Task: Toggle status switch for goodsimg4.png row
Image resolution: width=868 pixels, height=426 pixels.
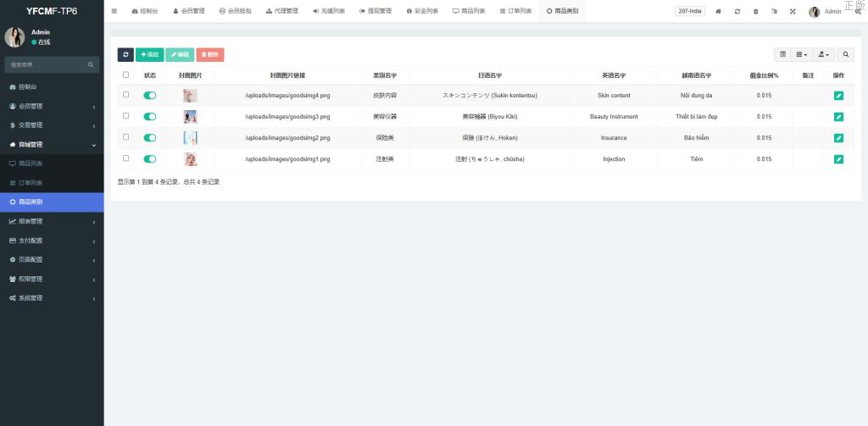Action: pyautogui.click(x=150, y=95)
